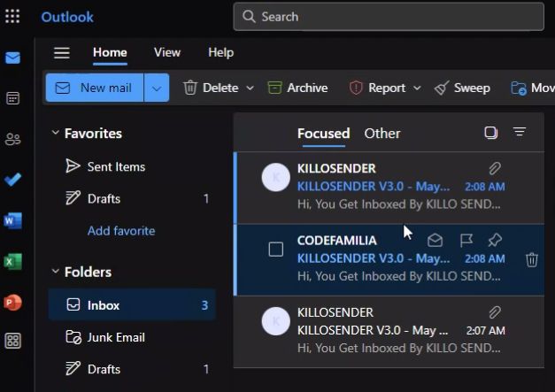Switch to the Home ribbon tab

tap(110, 52)
